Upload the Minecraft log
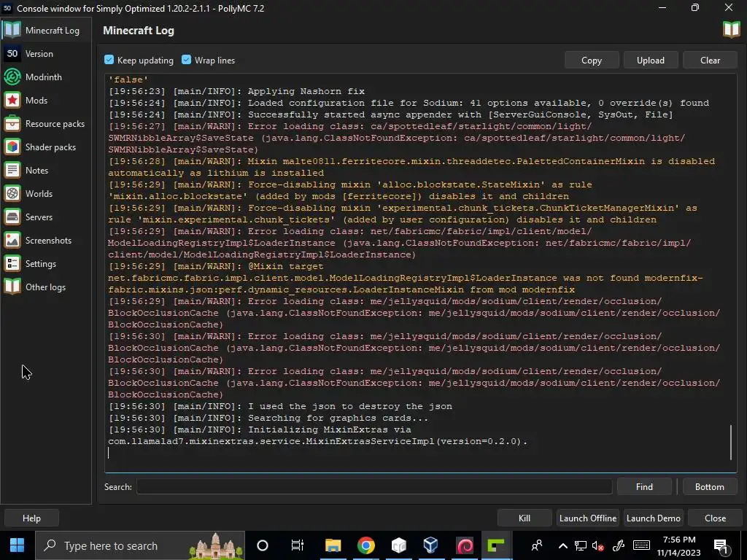 tap(650, 60)
